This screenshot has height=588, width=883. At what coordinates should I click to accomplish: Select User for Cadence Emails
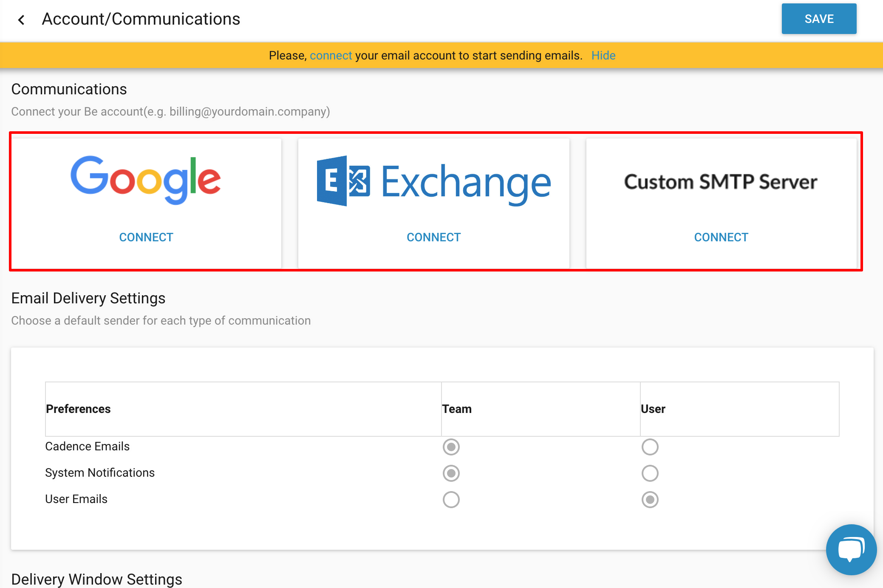pyautogui.click(x=650, y=447)
